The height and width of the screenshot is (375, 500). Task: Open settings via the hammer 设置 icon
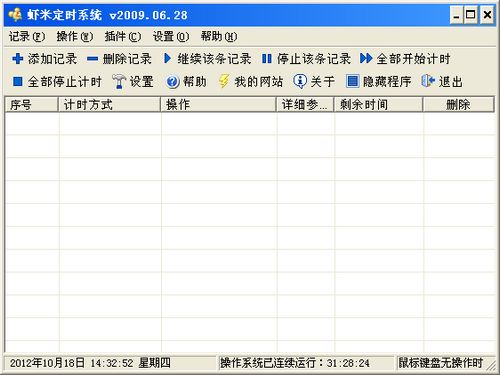(119, 81)
